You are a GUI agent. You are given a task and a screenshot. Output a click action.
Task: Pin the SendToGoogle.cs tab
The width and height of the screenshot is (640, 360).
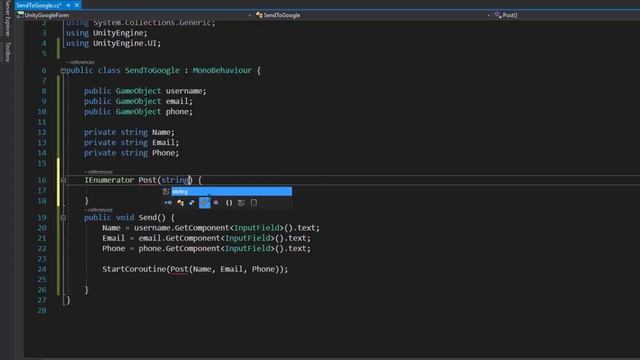(x=68, y=5)
